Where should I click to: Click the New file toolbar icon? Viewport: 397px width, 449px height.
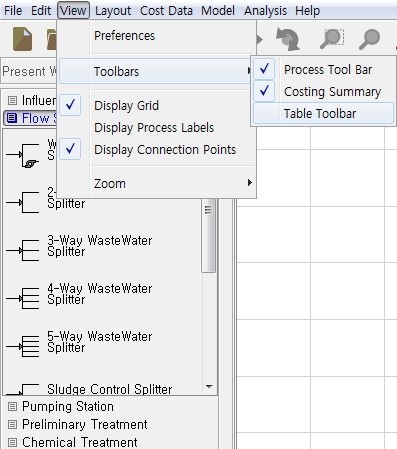22,39
